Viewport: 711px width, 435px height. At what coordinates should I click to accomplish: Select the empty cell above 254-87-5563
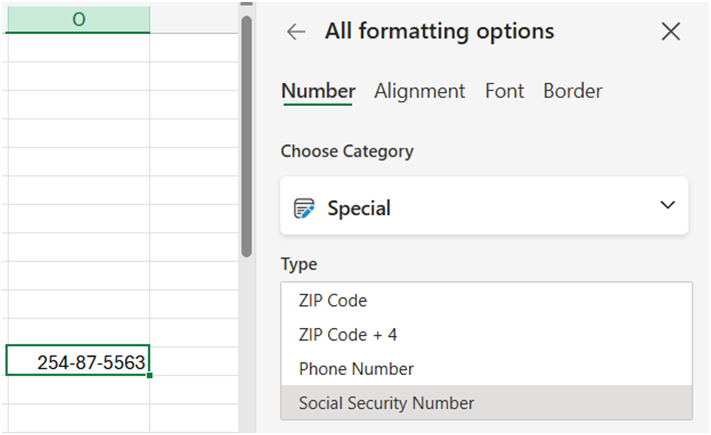point(78,332)
